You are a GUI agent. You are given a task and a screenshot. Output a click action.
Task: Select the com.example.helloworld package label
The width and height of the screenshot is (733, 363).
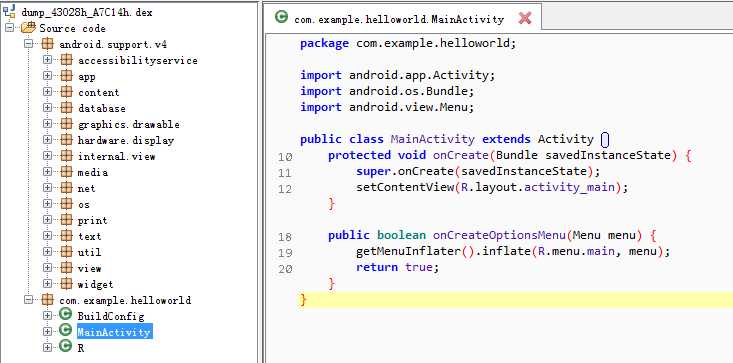(x=125, y=300)
